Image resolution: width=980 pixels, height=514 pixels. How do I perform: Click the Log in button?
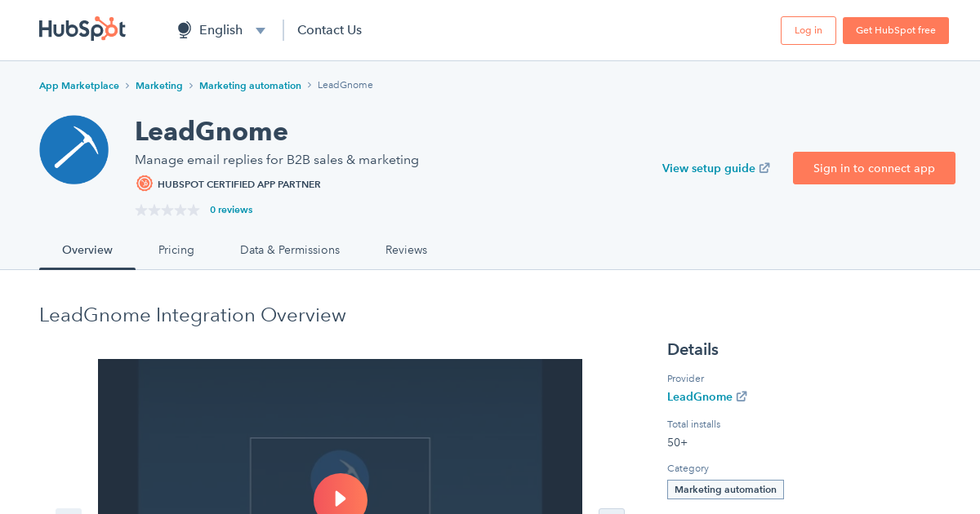(x=808, y=29)
